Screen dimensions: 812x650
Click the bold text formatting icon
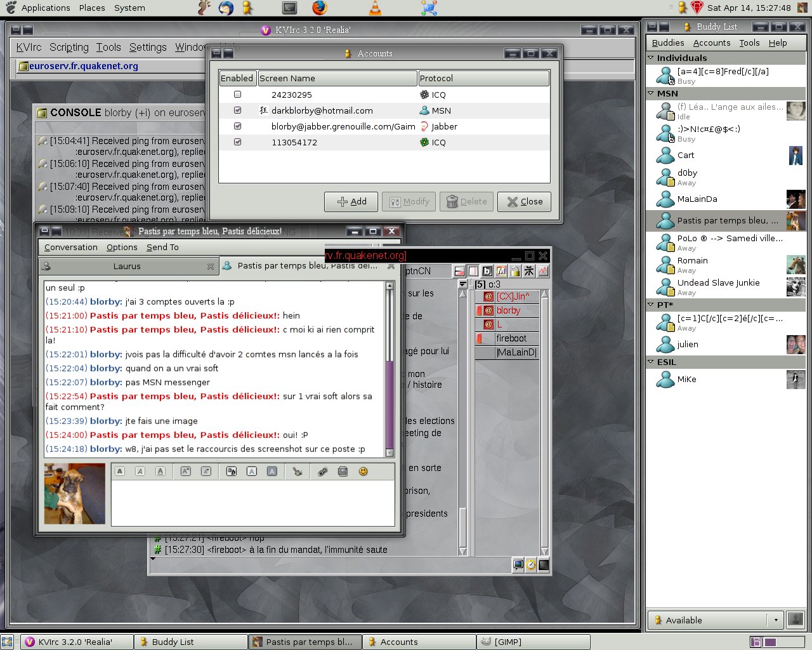[120, 472]
